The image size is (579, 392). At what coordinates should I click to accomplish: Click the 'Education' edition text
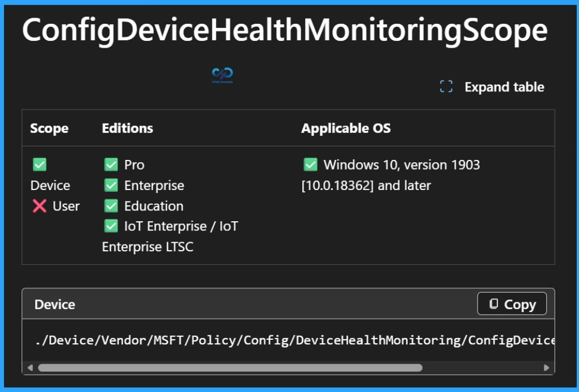154,206
